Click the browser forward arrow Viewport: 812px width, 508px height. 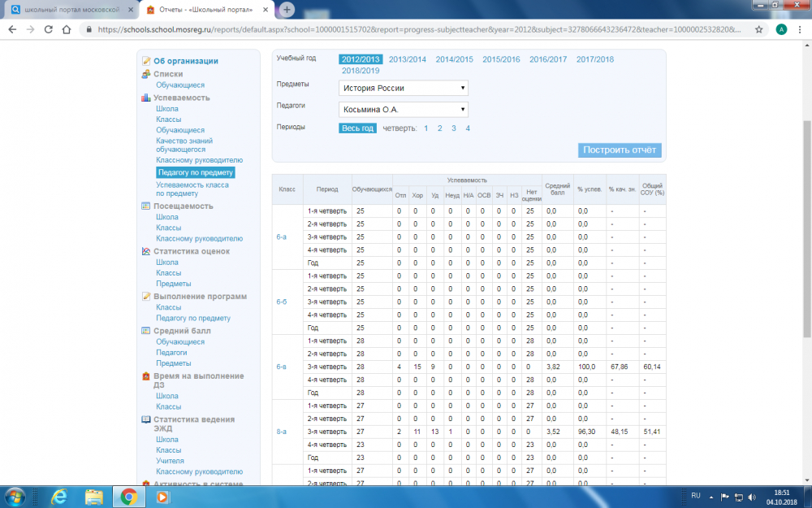[31, 29]
